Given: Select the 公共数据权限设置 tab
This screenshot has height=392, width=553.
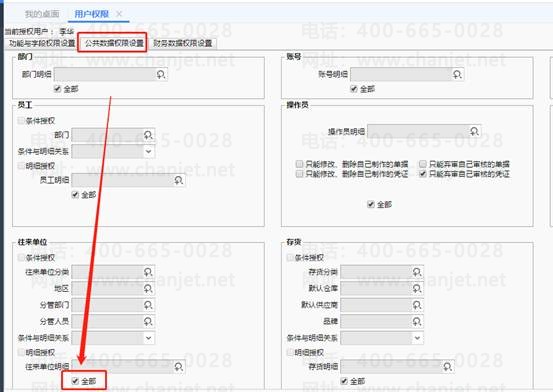Looking at the screenshot, I should 114,43.
